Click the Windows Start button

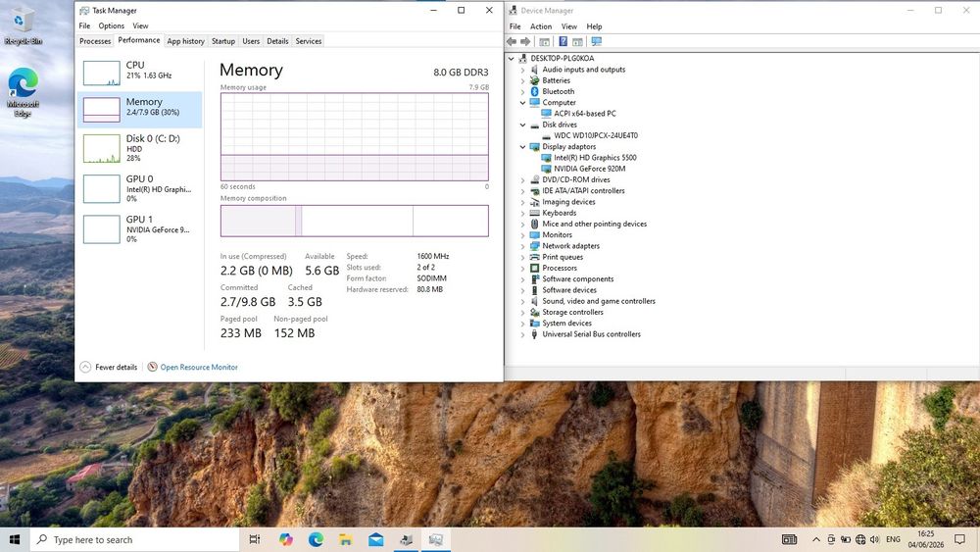pos(15,539)
